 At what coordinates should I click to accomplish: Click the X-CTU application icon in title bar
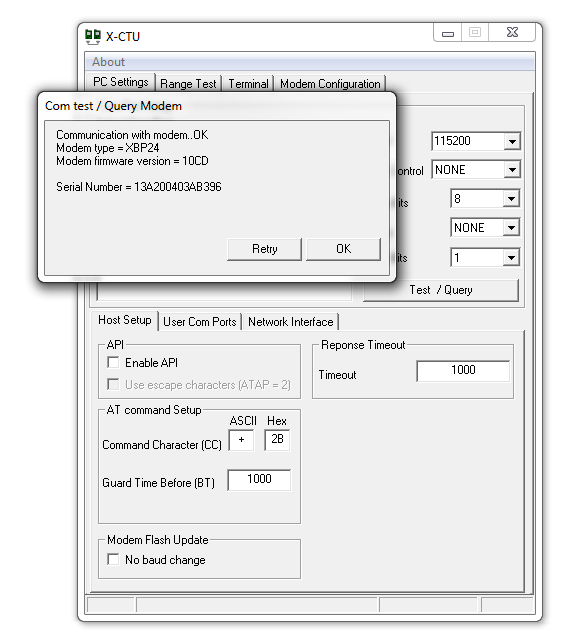tap(93, 37)
